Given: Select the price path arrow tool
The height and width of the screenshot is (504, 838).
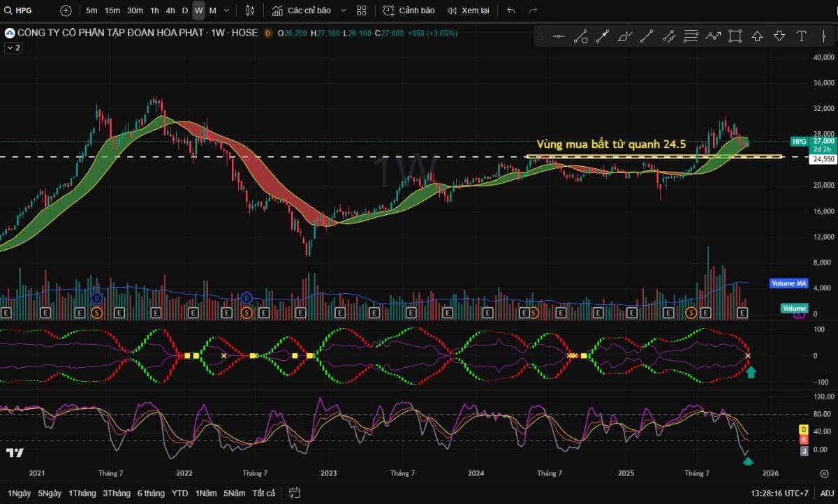Looking at the screenshot, I should pos(713,36).
